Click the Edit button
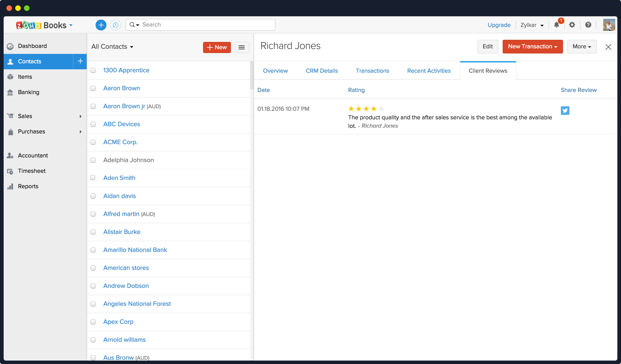The height and width of the screenshot is (364, 621). point(487,47)
